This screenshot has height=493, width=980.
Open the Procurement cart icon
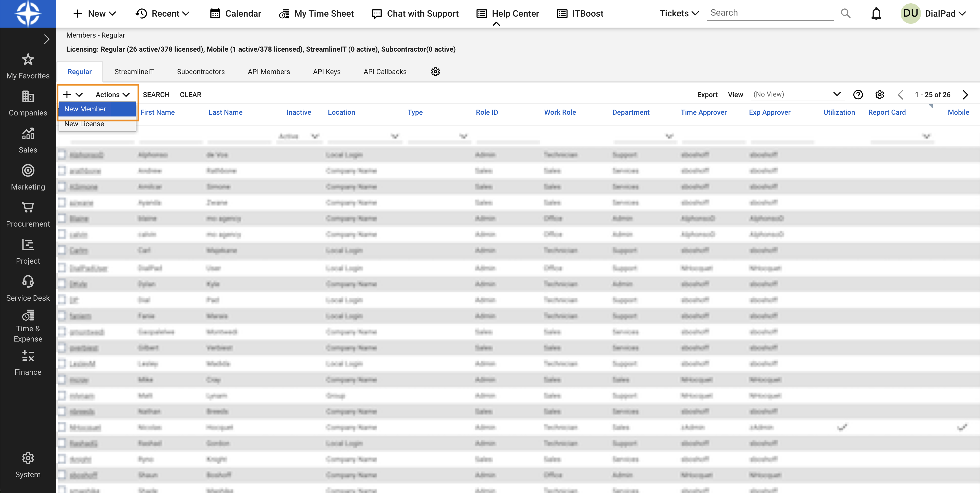click(x=28, y=207)
